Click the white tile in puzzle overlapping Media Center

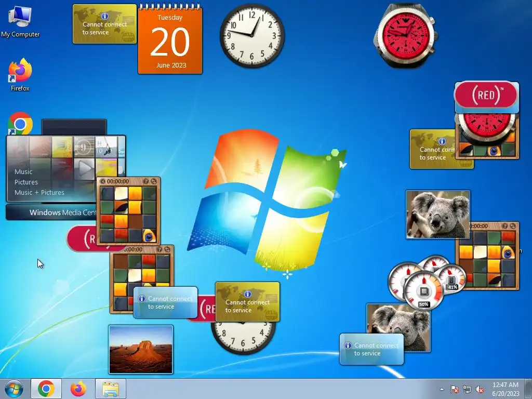[x=121, y=193]
